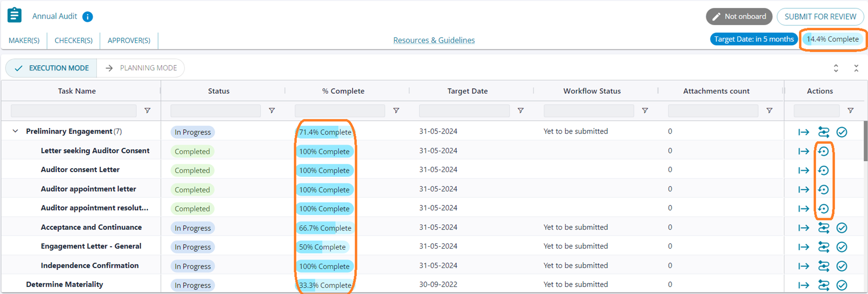Click the Annual Audit title
This screenshot has height=294, width=868.
(55, 16)
